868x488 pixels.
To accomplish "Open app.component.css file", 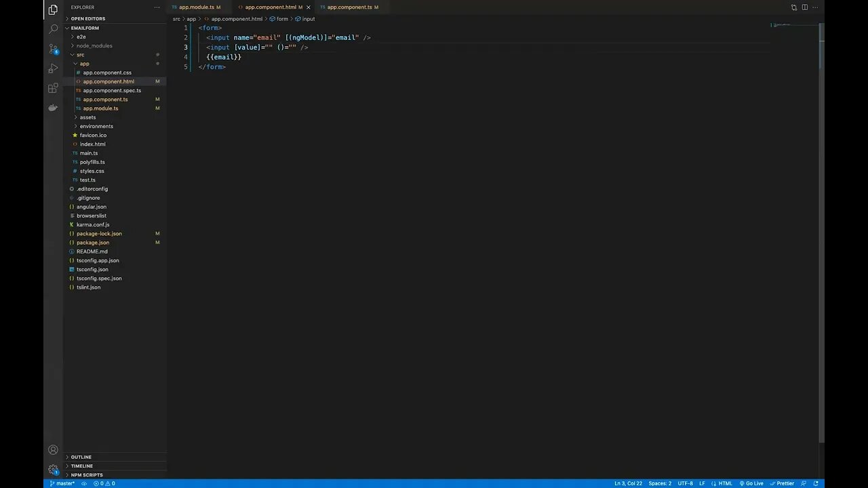I will (x=115, y=73).
